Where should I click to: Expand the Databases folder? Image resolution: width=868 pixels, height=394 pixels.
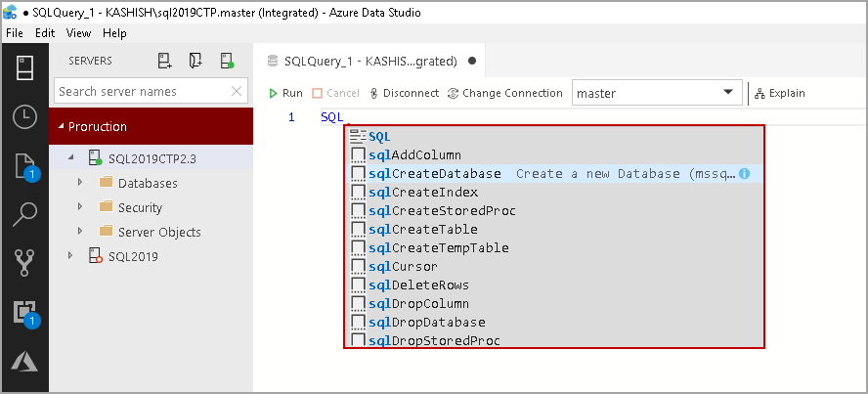pos(80,183)
